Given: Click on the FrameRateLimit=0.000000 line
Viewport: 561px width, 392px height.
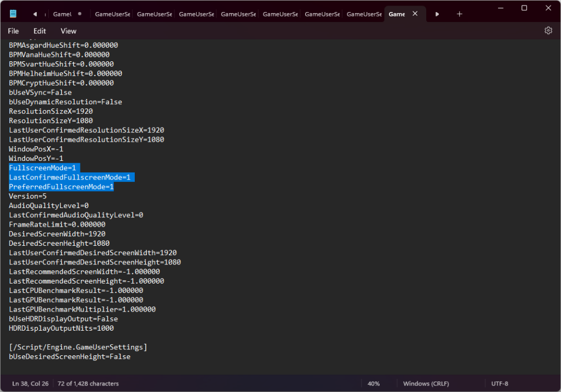Looking at the screenshot, I should coord(57,224).
